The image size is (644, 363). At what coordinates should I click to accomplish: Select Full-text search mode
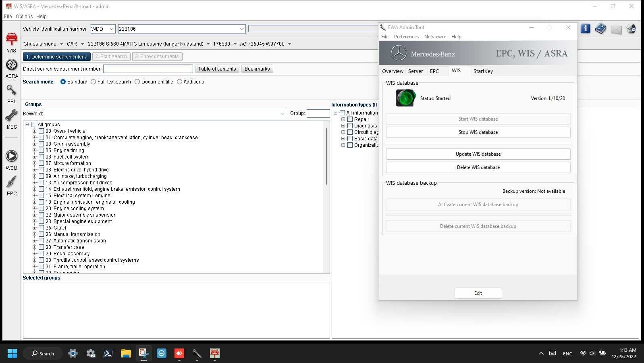(93, 81)
